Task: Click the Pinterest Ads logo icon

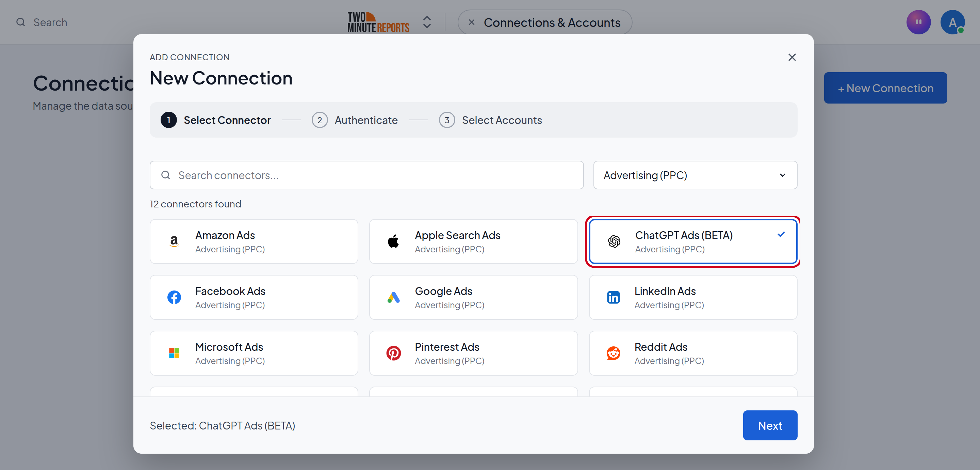Action: coord(393,353)
